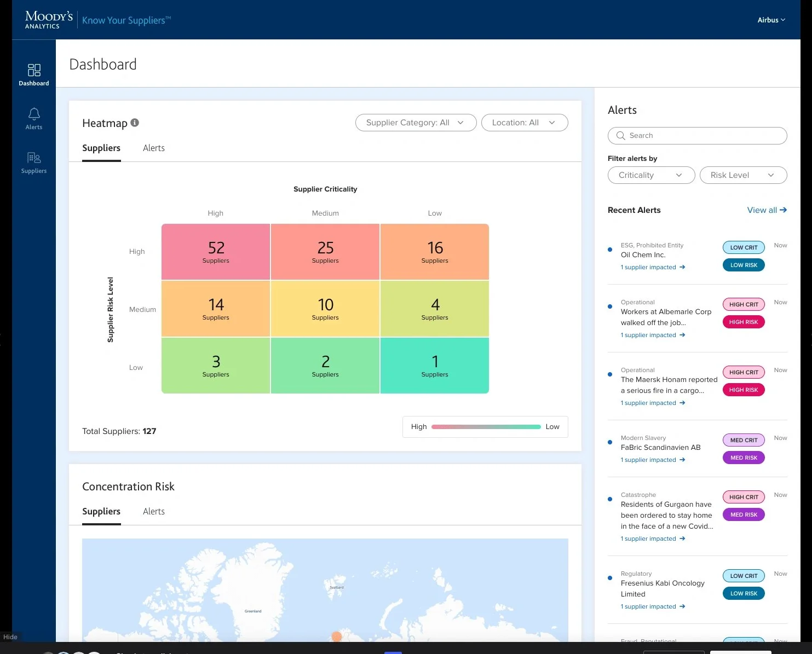Select the 2 Suppliers heatmap cell
Screen dimensions: 812x654
point(325,366)
